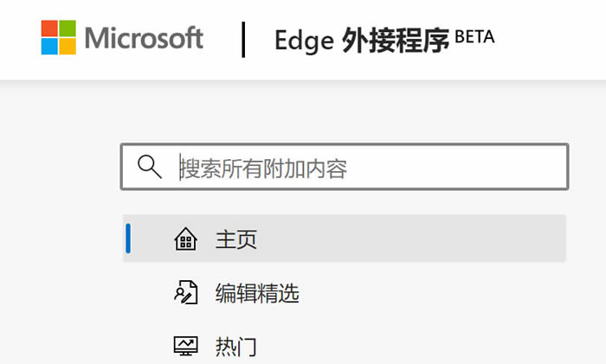The width and height of the screenshot is (606, 364).
Task: Click the red square of Microsoft logo
Action: [x=51, y=29]
